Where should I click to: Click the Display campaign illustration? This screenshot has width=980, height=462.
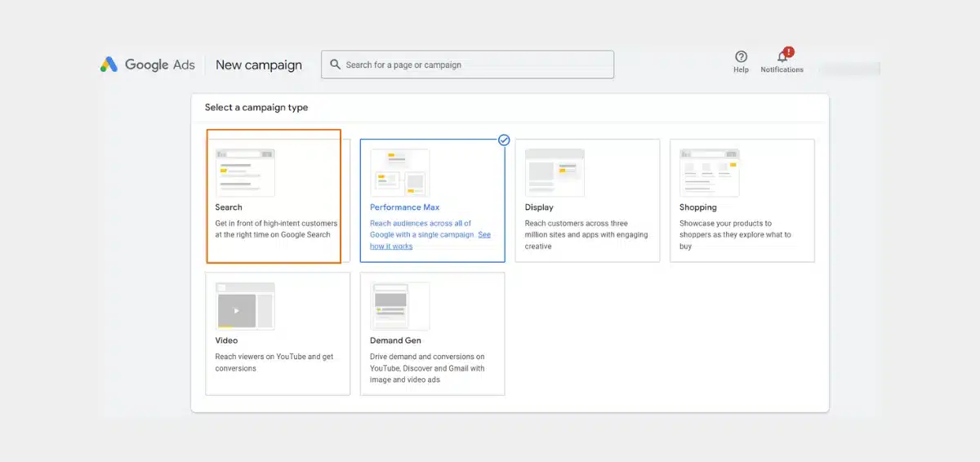click(555, 172)
